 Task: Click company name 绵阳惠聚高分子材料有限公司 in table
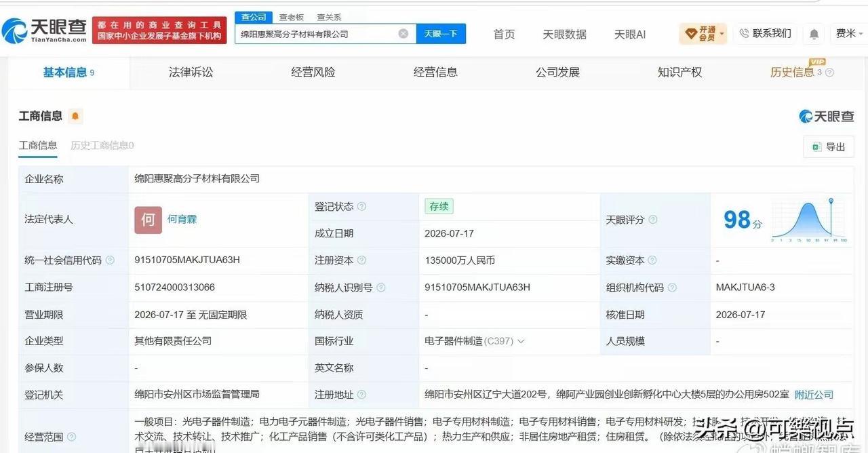click(197, 179)
